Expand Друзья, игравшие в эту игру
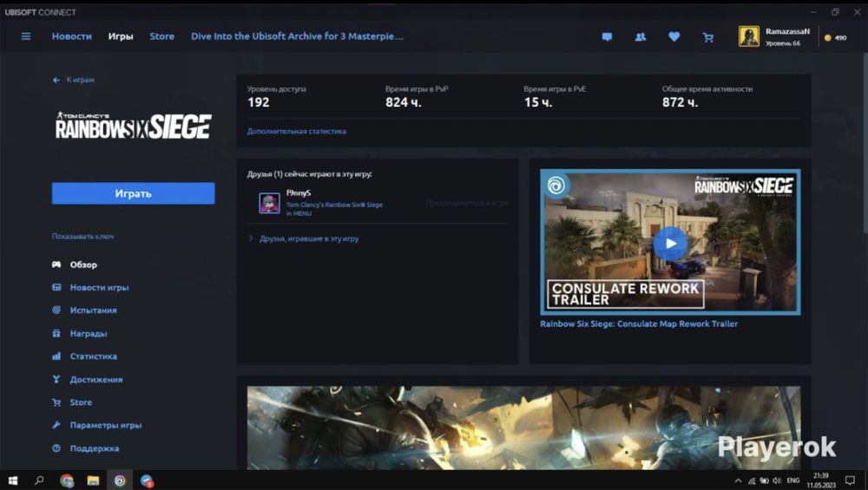This screenshot has height=490, width=868. click(309, 238)
